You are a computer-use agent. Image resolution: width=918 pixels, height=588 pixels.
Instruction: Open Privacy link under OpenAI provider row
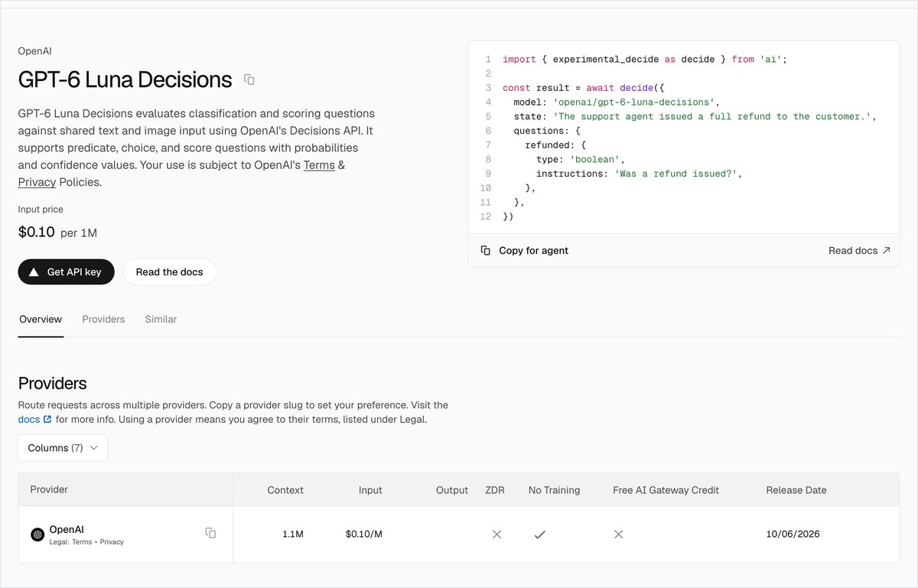point(112,542)
